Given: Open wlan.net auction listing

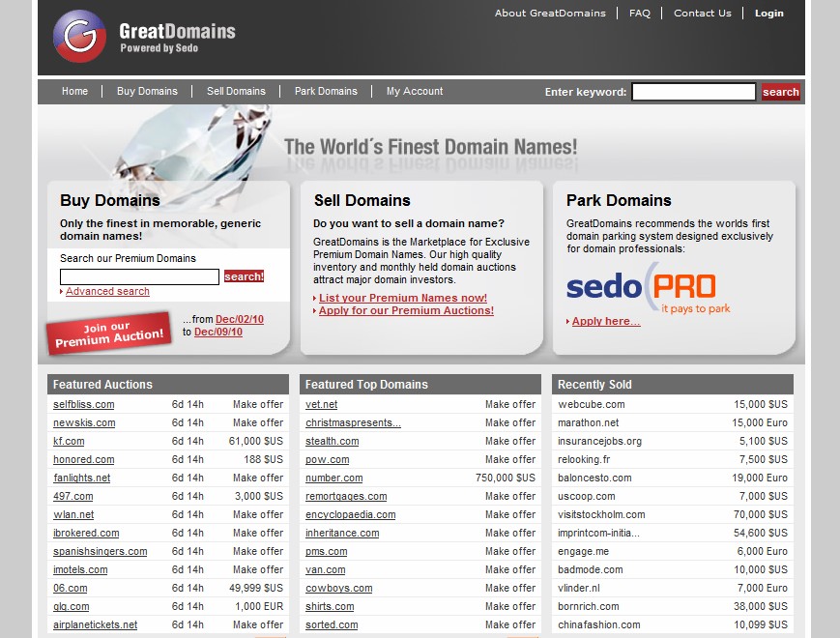Looking at the screenshot, I should click(x=73, y=515).
